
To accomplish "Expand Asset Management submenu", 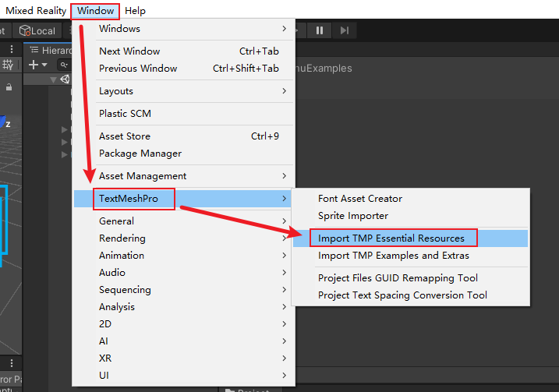I will (183, 176).
